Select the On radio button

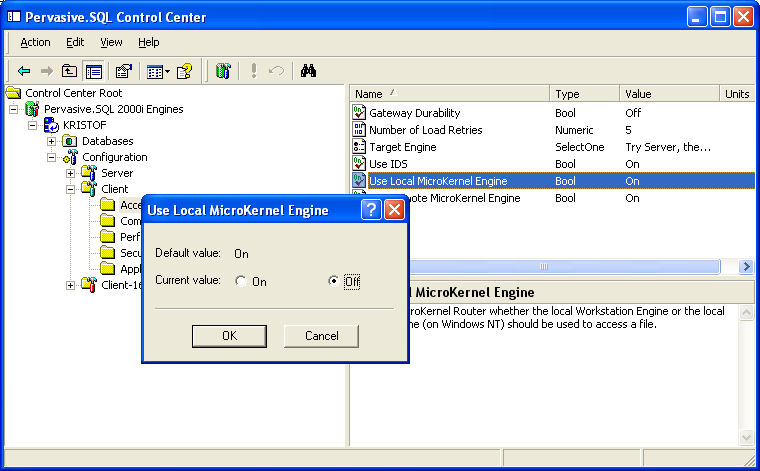click(240, 281)
